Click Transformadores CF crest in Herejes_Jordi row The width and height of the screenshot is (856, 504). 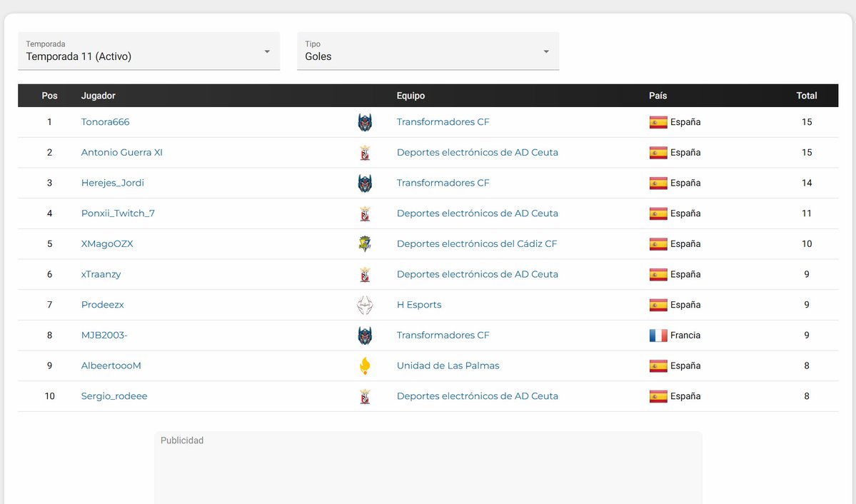coord(365,183)
